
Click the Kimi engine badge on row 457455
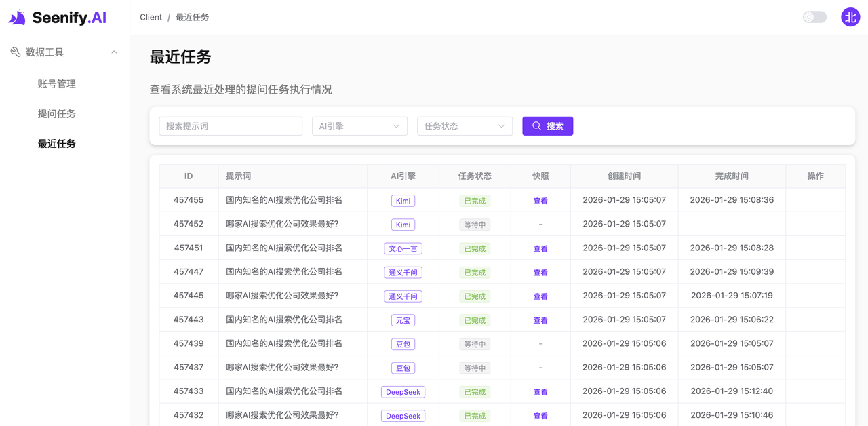pos(403,201)
